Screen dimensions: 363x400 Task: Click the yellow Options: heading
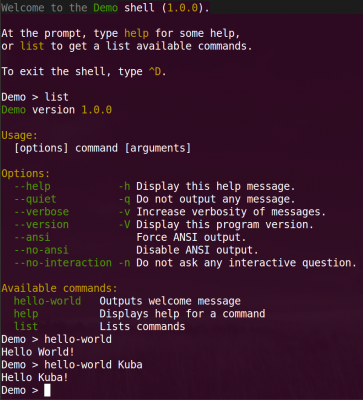coord(26,174)
